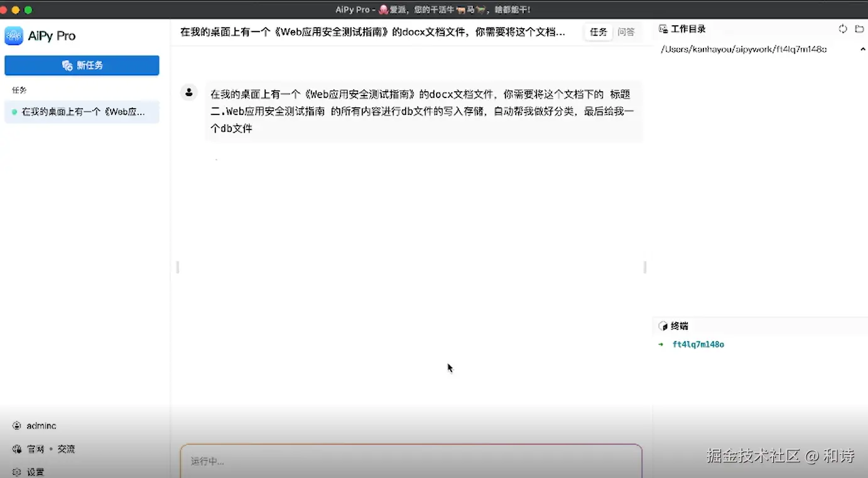Viewport: 868px width, 478px height.
Task: Refresh the working directory
Action: click(x=843, y=29)
